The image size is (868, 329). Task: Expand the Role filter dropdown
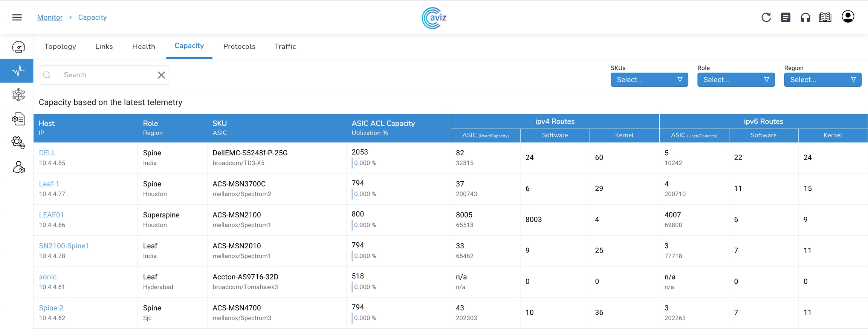click(x=736, y=80)
